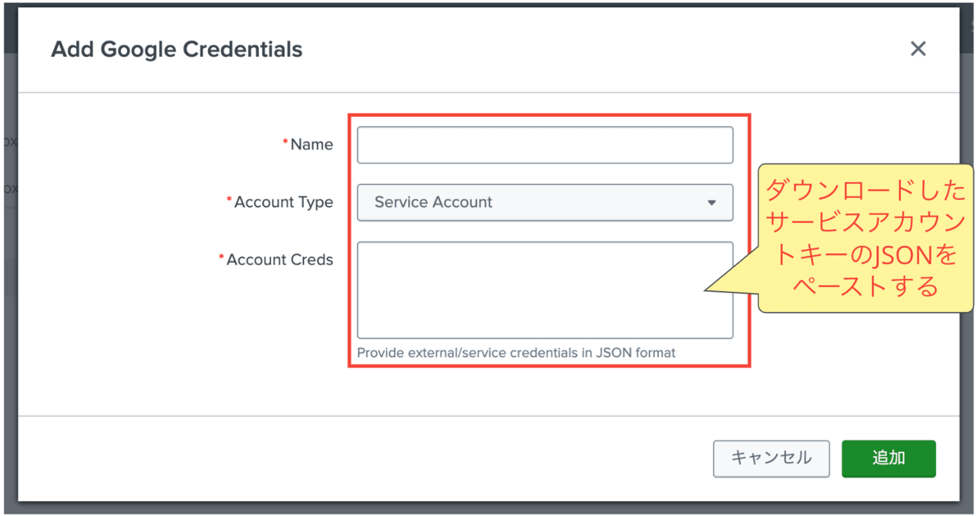
Task: Click the Name field label
Action: pyautogui.click(x=312, y=144)
